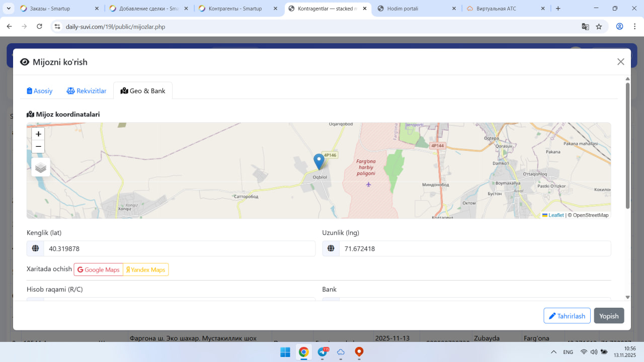The height and width of the screenshot is (362, 644).
Task: Open the cloud app in the taskbar
Action: coord(341,352)
